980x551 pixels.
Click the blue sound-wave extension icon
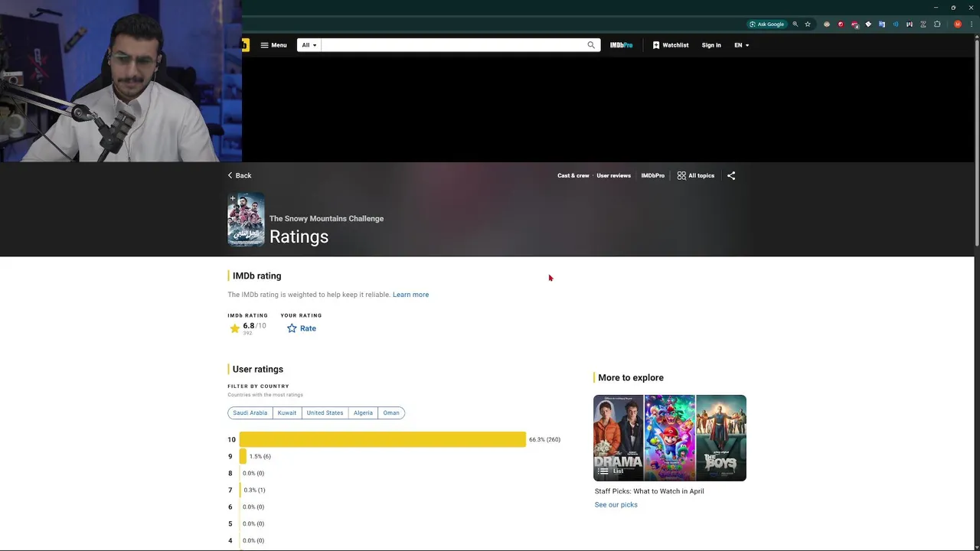tap(896, 24)
